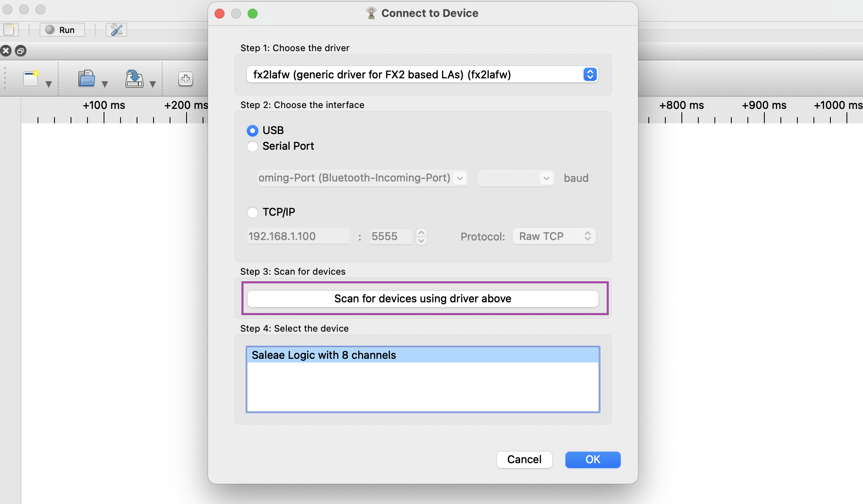863x504 pixels.
Task: Click the Run capture button
Action: point(62,30)
